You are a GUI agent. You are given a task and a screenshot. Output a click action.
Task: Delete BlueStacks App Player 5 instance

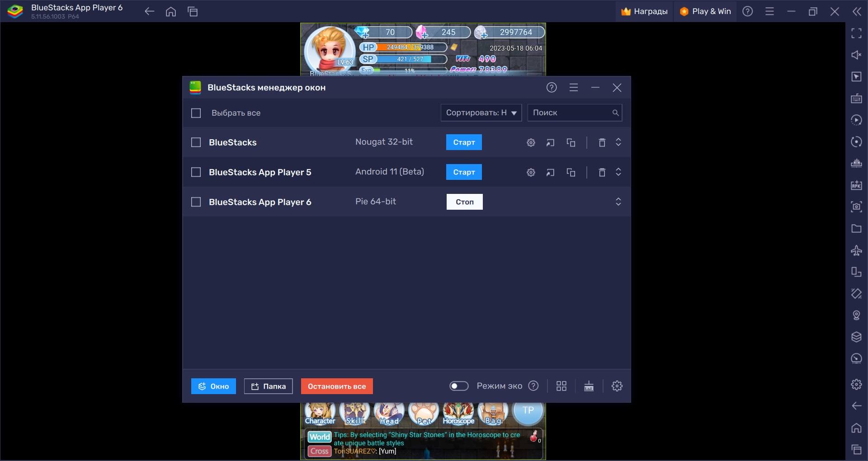click(602, 172)
